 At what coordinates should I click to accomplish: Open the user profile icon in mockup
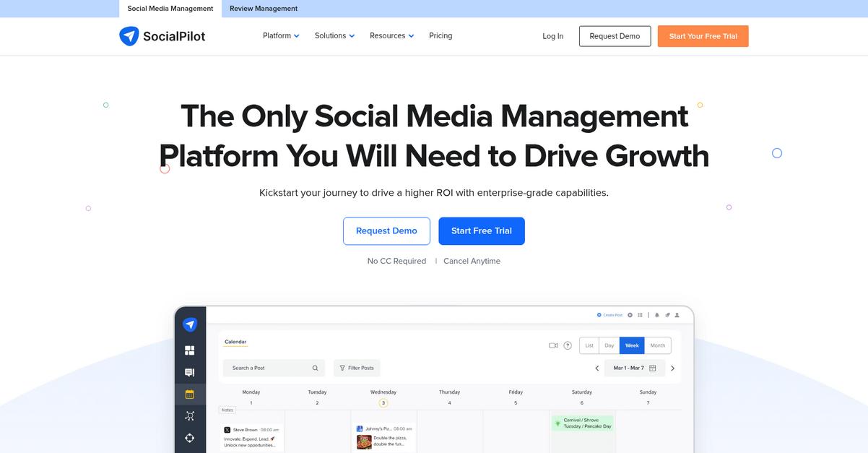pyautogui.click(x=677, y=315)
